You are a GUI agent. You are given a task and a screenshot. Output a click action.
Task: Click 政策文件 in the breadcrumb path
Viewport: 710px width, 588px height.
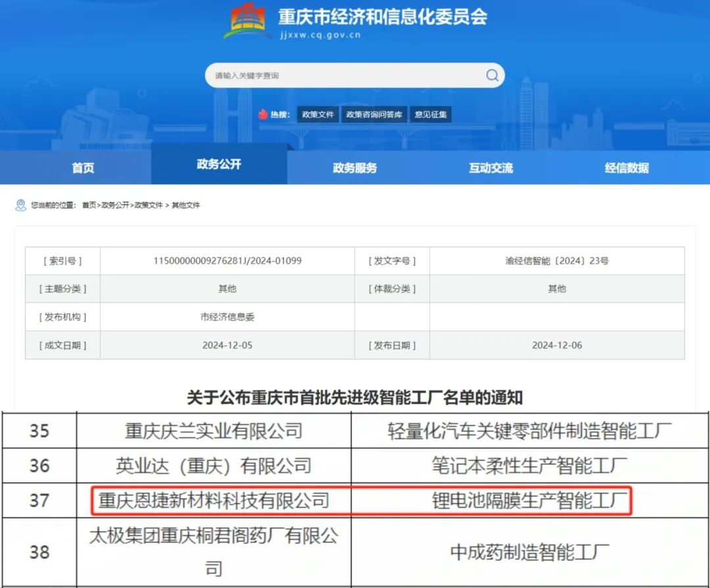(x=149, y=205)
